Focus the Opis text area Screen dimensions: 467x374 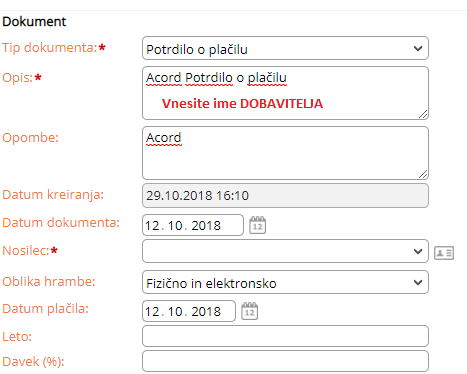(x=285, y=93)
